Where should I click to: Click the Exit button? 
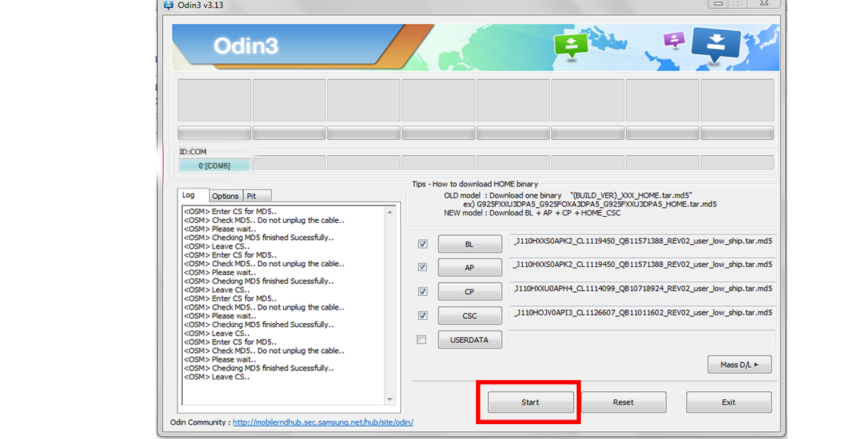point(729,402)
